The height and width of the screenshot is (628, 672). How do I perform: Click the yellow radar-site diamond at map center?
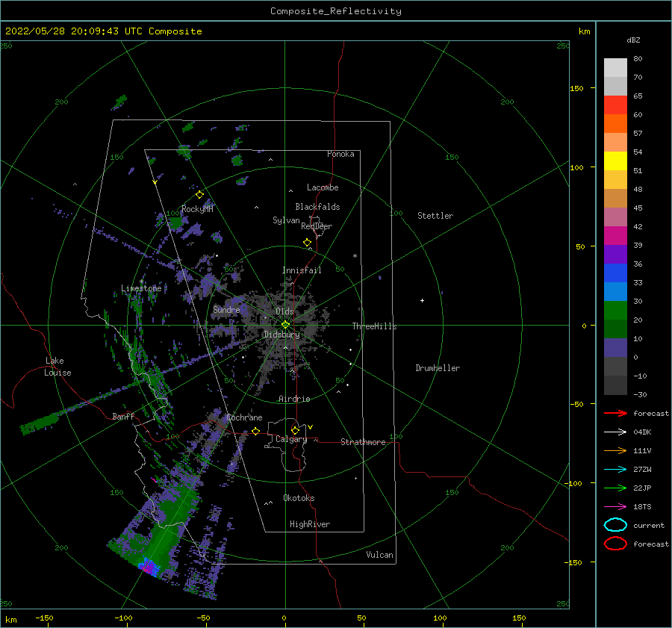pos(285,325)
